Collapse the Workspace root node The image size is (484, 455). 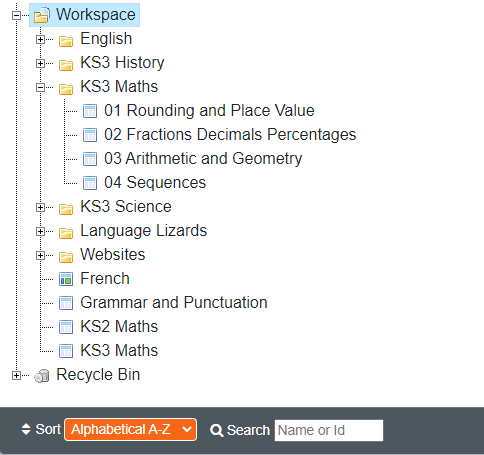[16, 15]
